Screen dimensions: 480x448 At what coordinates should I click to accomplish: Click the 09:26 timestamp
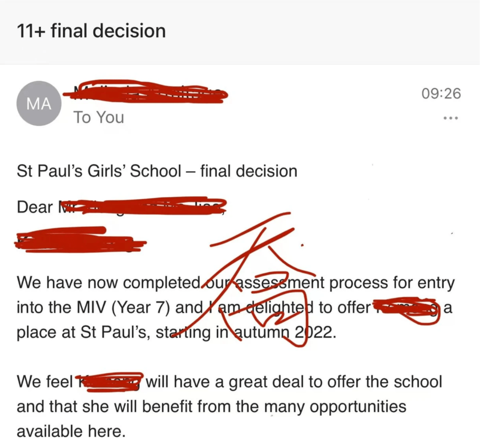click(442, 93)
